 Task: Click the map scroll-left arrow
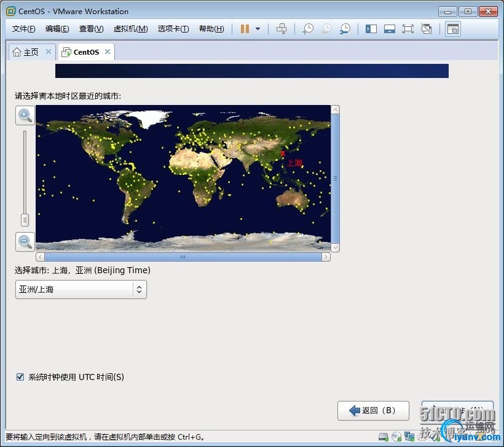(x=40, y=257)
